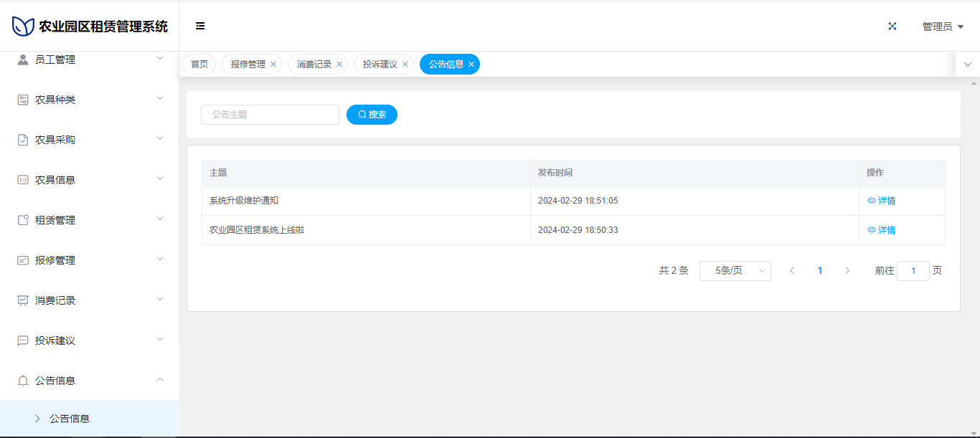Click the 农业园区租赁管理系统 title
Screen dimensions: 980x438
pyautogui.click(x=103, y=27)
